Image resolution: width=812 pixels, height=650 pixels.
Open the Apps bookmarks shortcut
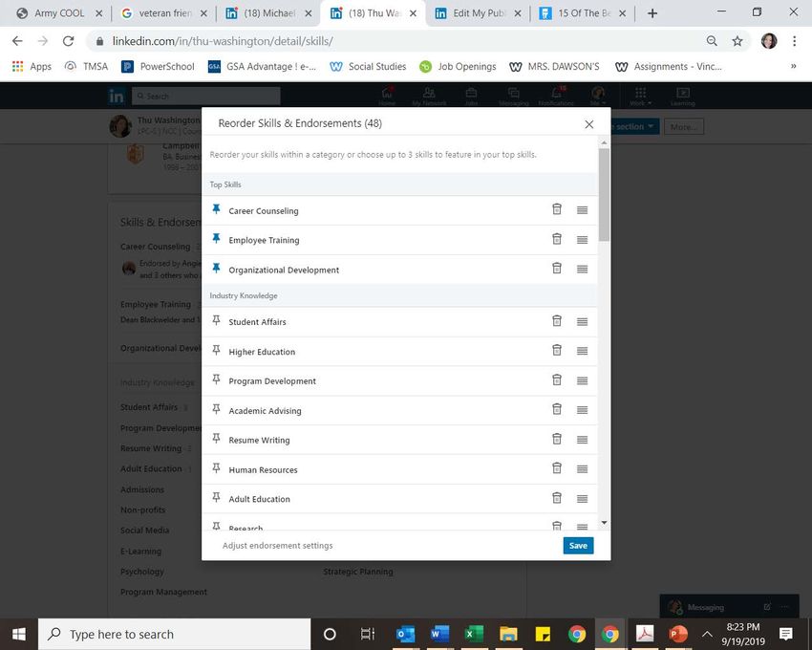tap(32, 66)
